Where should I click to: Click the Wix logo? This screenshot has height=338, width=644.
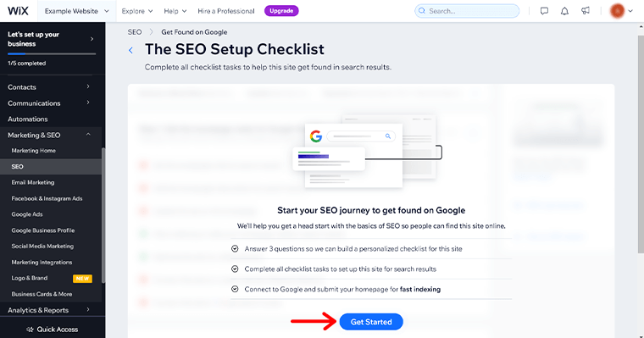click(18, 11)
